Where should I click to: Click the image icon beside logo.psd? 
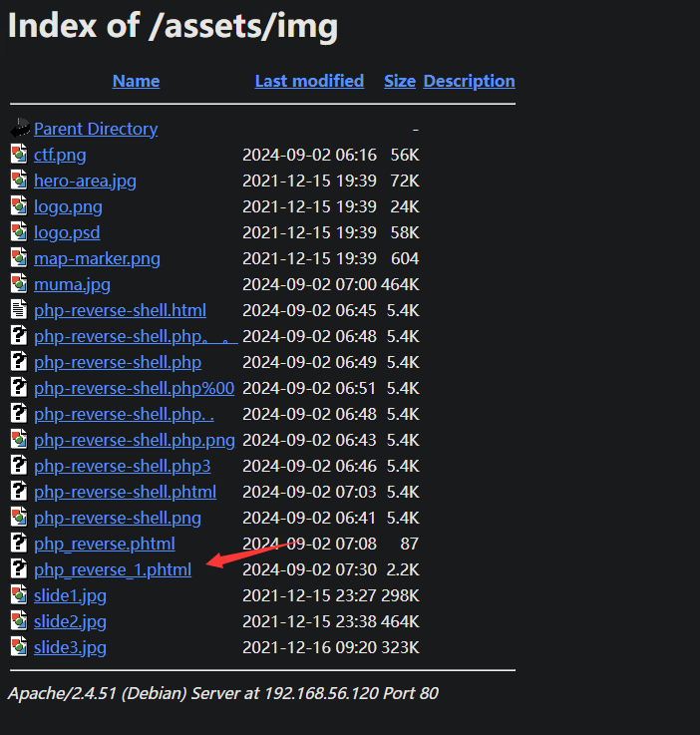point(20,232)
